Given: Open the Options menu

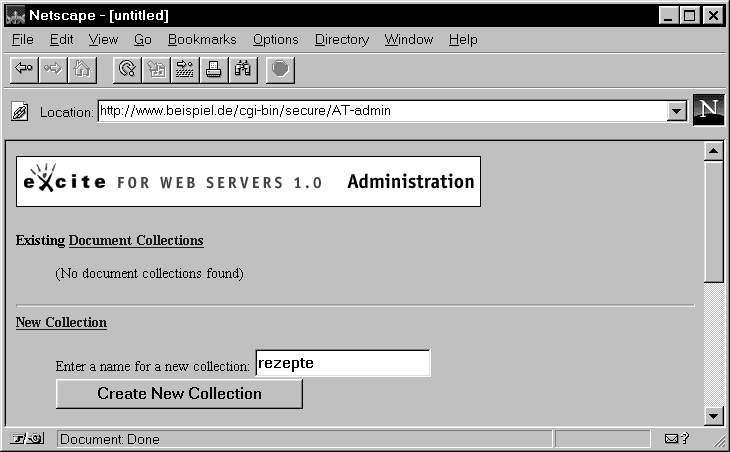Looking at the screenshot, I should coord(275,40).
